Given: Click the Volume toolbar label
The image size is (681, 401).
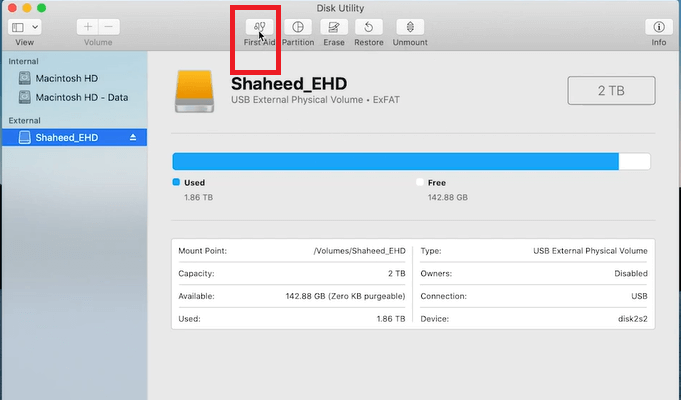Looking at the screenshot, I should point(98,43).
